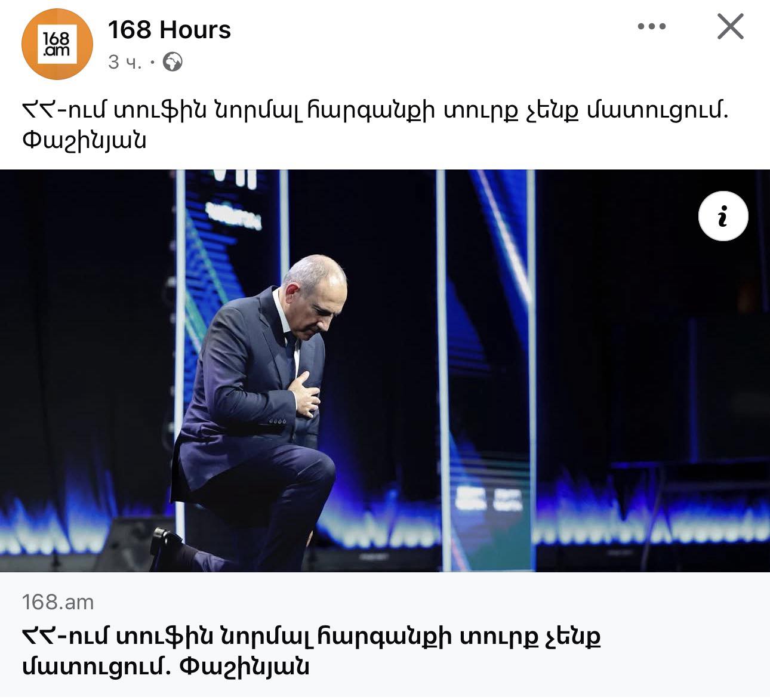Click 'Փաշինյան' word in the caption
The height and width of the screenshot is (700, 770).
(x=84, y=140)
